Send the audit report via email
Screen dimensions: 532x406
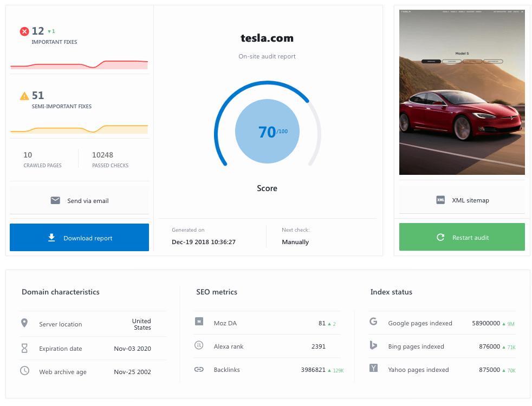point(80,200)
